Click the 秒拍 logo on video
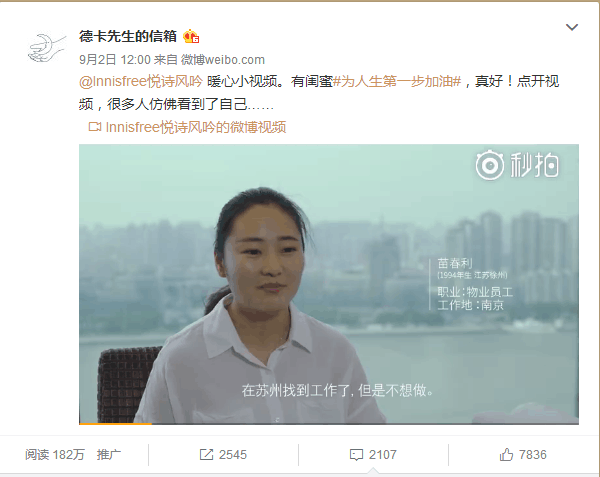 pyautogui.click(x=517, y=165)
